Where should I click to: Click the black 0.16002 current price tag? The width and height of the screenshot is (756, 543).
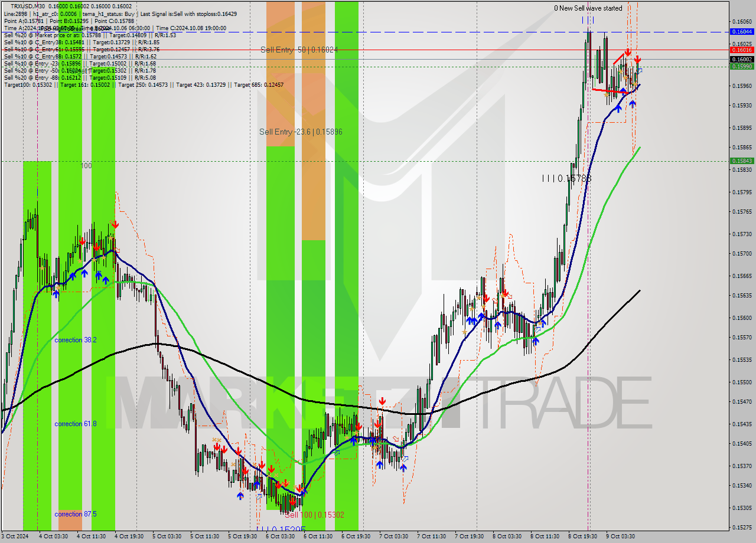[x=742, y=59]
